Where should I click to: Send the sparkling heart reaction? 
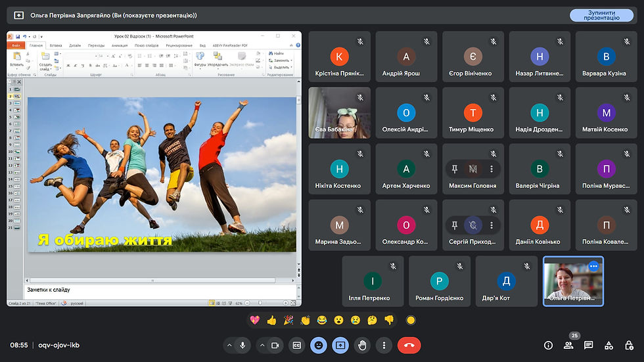(x=255, y=320)
